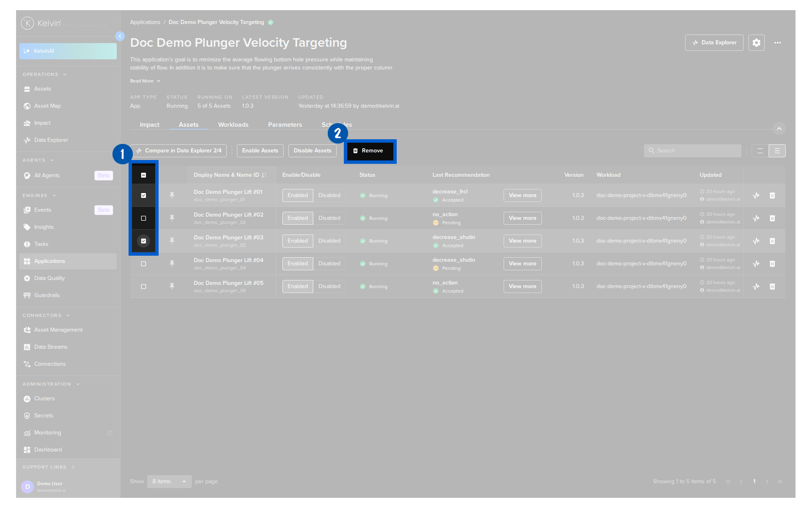Toggle the select-all checkbox in table header

[x=143, y=175]
